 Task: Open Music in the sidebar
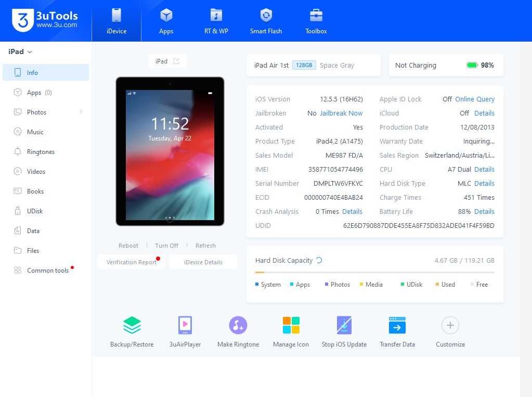coord(46,132)
